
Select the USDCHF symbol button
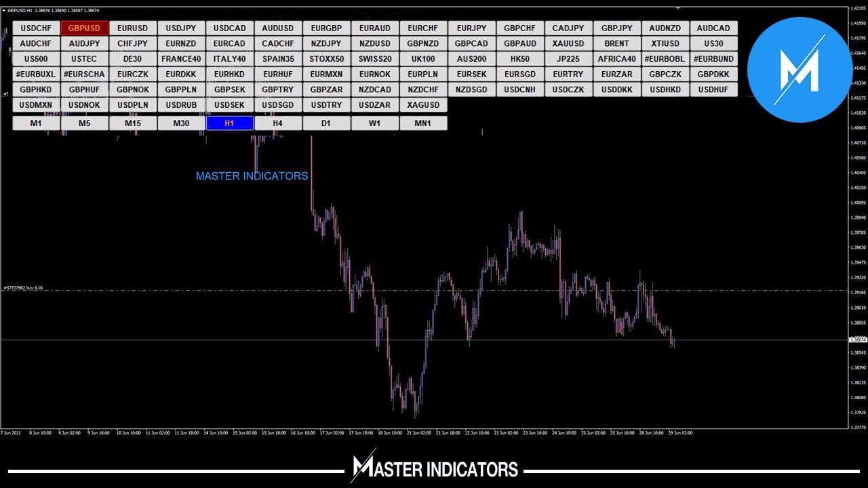(36, 28)
